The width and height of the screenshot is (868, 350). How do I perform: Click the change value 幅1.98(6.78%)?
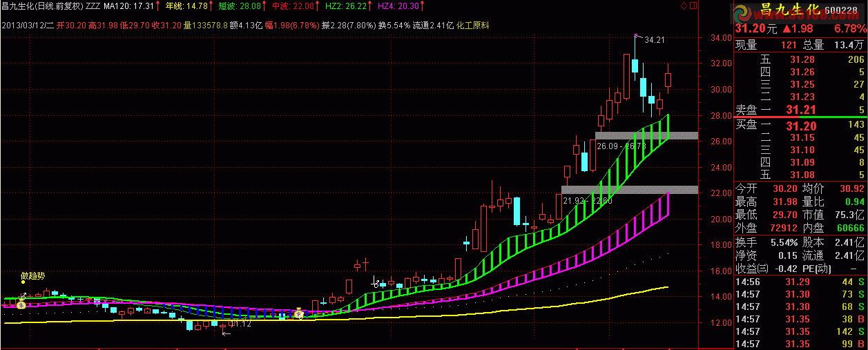[292, 25]
